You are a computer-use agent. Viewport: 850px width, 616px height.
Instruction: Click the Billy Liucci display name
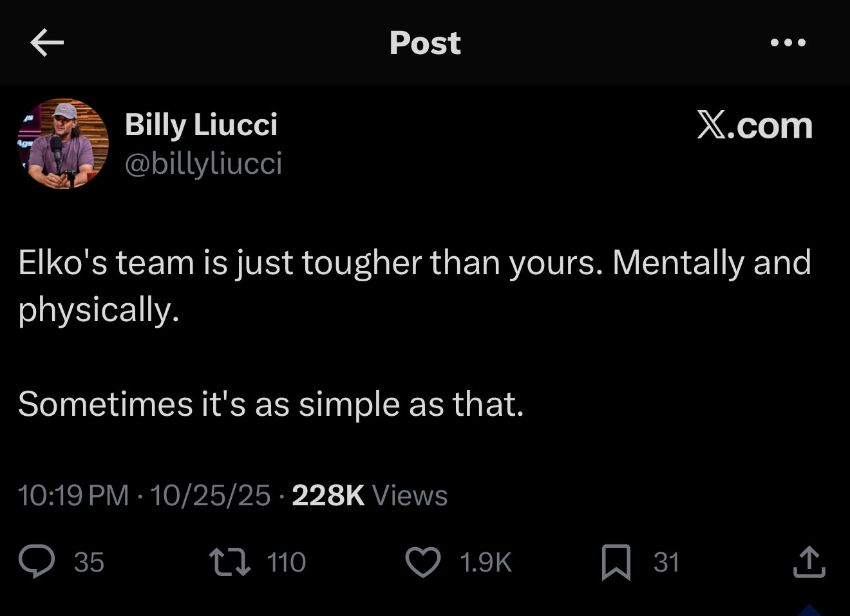201,124
